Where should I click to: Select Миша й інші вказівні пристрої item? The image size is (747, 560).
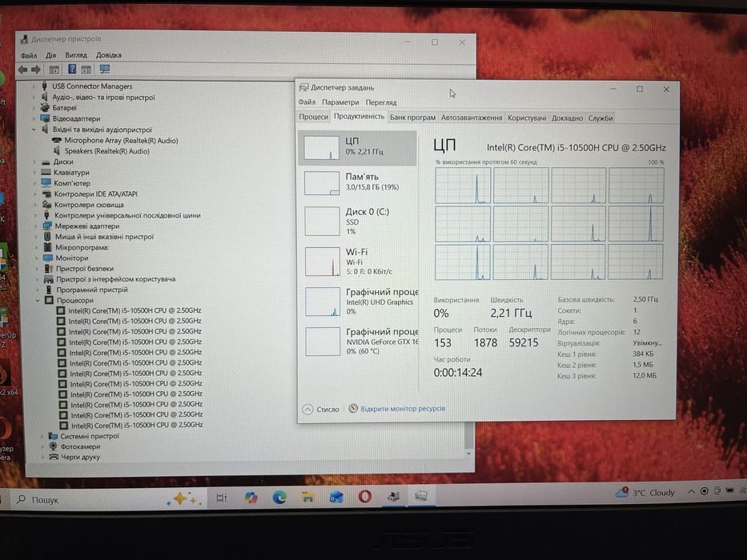point(104,237)
